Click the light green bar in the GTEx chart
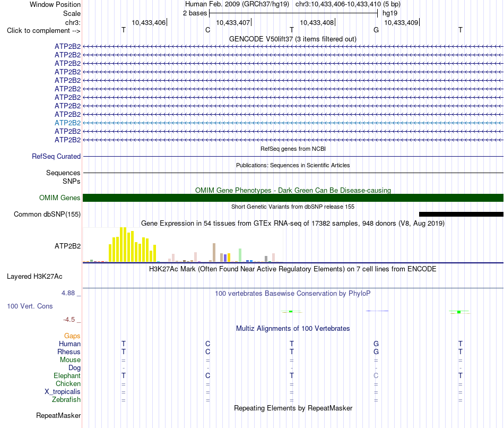This screenshot has width=504, height=428. tap(240, 255)
